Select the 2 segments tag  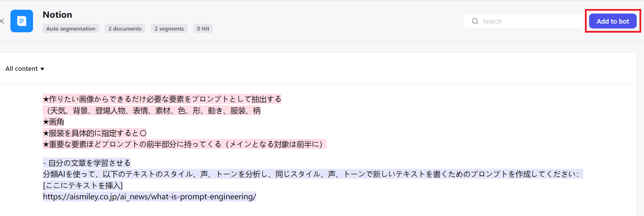(169, 28)
